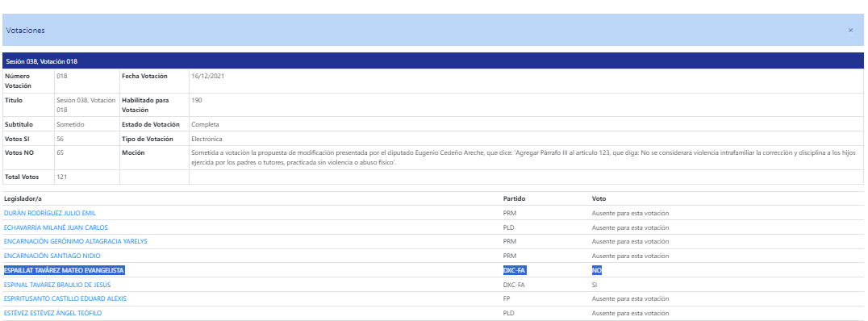The width and height of the screenshot is (868, 321).
Task: Click the FP party of Espiritusanto Castillo
Action: point(507,299)
